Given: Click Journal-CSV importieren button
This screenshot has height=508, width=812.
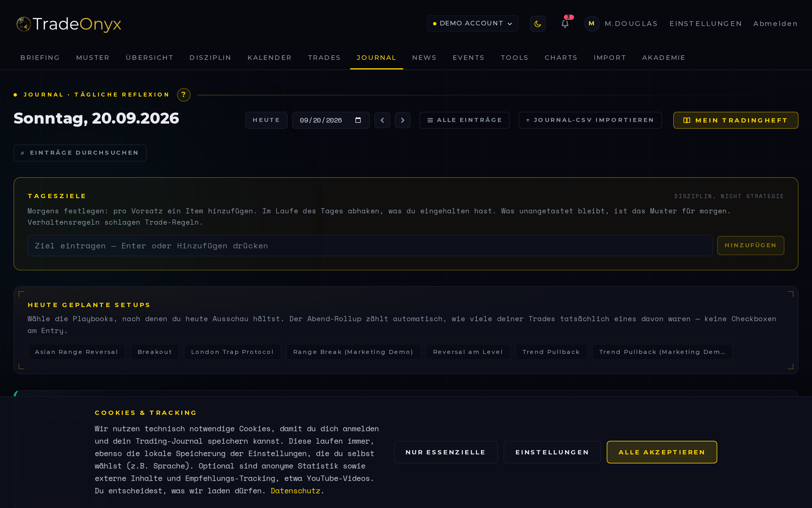Looking at the screenshot, I should pyautogui.click(x=590, y=120).
